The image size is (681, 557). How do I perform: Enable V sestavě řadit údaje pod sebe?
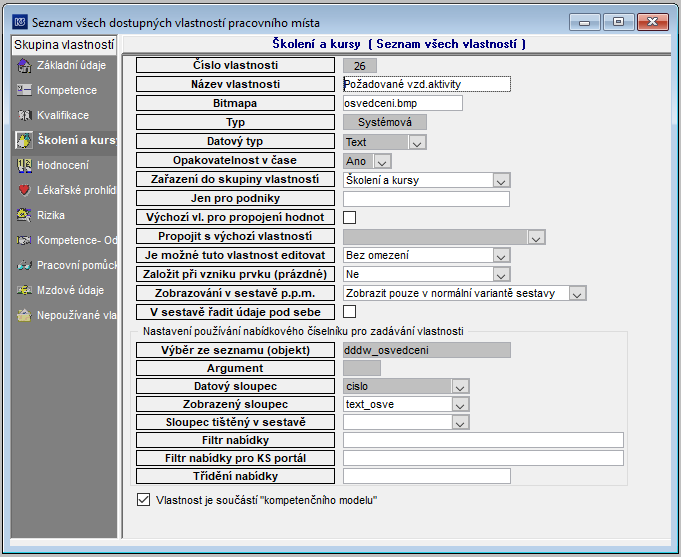coord(350,312)
